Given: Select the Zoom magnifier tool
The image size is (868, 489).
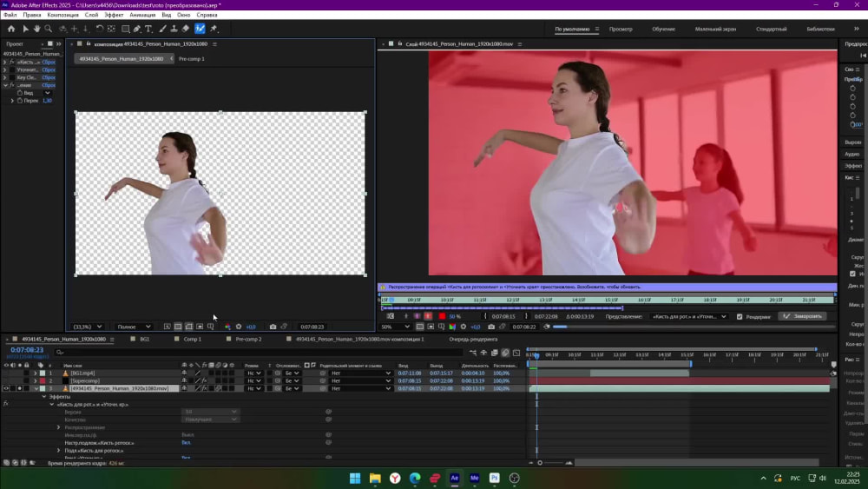Looking at the screenshot, I should (x=48, y=29).
